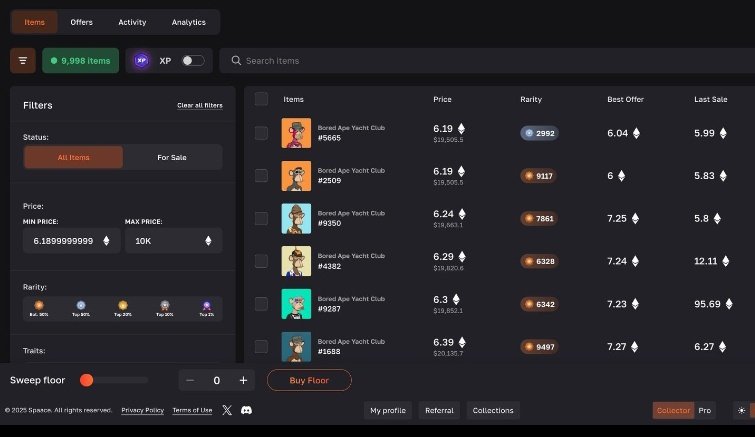Switch to Collector mode
The width and height of the screenshot is (755, 437).
click(673, 411)
